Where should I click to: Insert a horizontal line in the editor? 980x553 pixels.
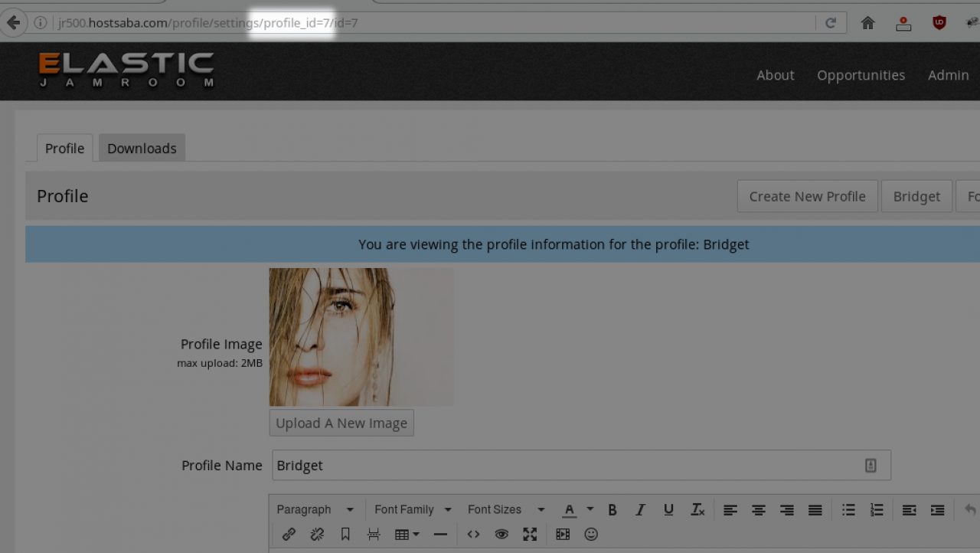[x=440, y=535]
